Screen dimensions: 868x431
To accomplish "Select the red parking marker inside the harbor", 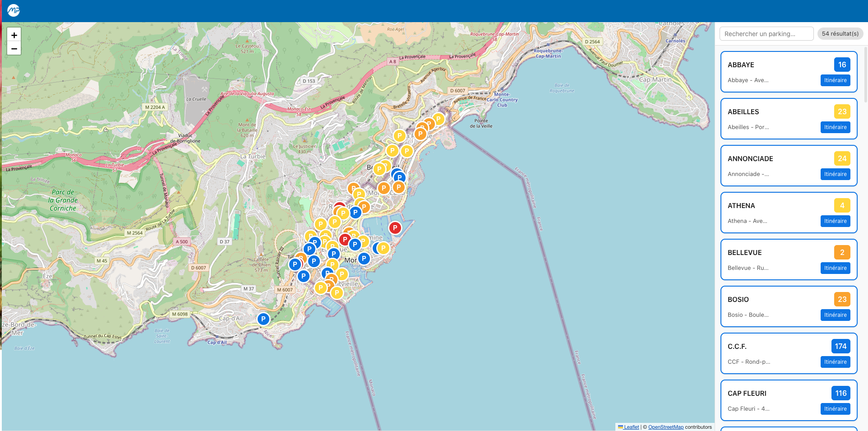I will pos(395,228).
